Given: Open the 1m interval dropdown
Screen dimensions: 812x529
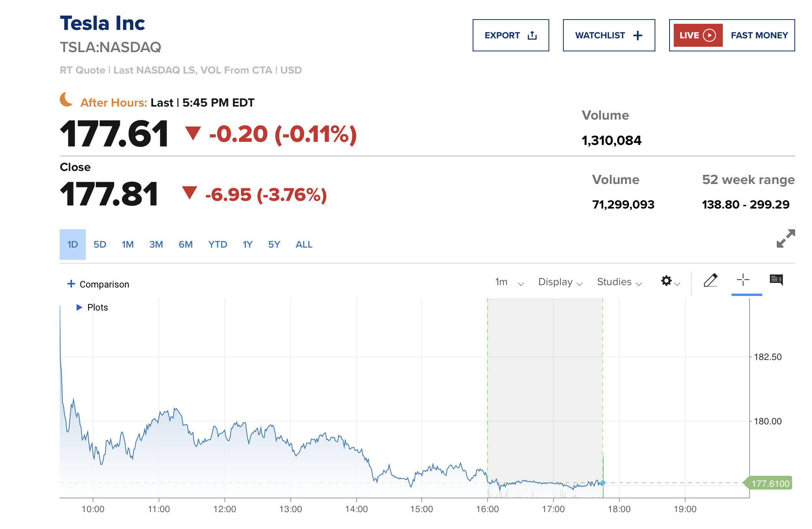Looking at the screenshot, I should click(509, 283).
